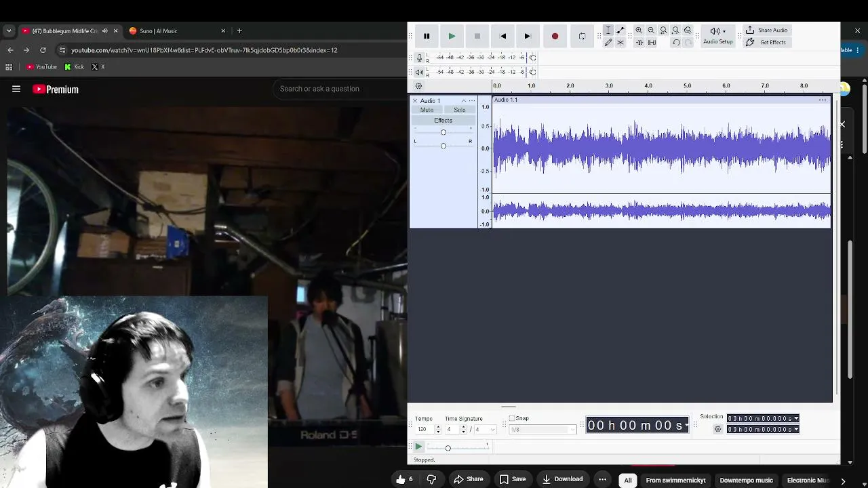This screenshot has width=868, height=488.
Task: Skip to start of the project
Action: click(x=502, y=36)
